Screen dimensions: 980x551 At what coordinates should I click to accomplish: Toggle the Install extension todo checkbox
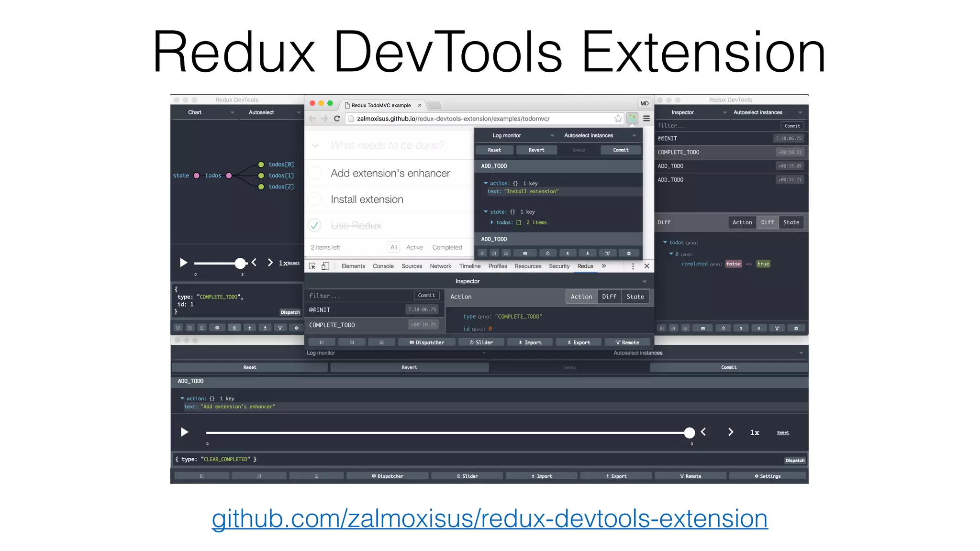coord(315,199)
